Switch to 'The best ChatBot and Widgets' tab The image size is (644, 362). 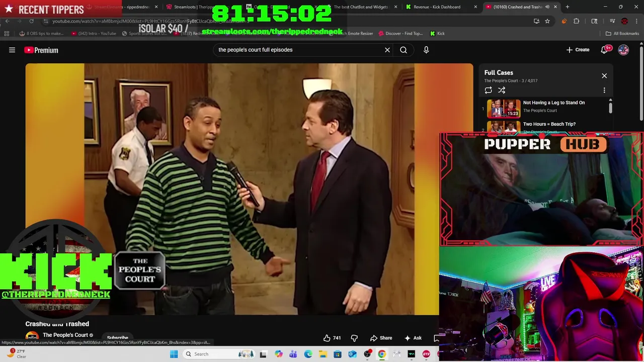click(x=361, y=7)
